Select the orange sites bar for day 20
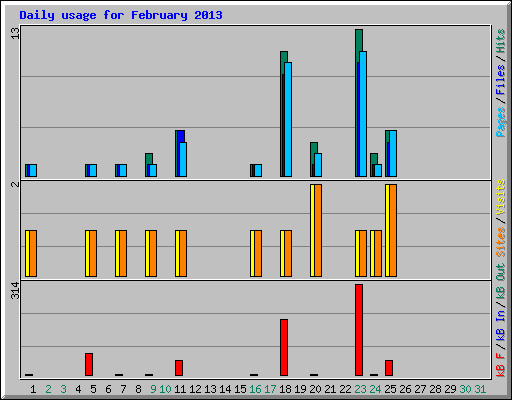Screen dimensions: 512x400 click(x=318, y=230)
